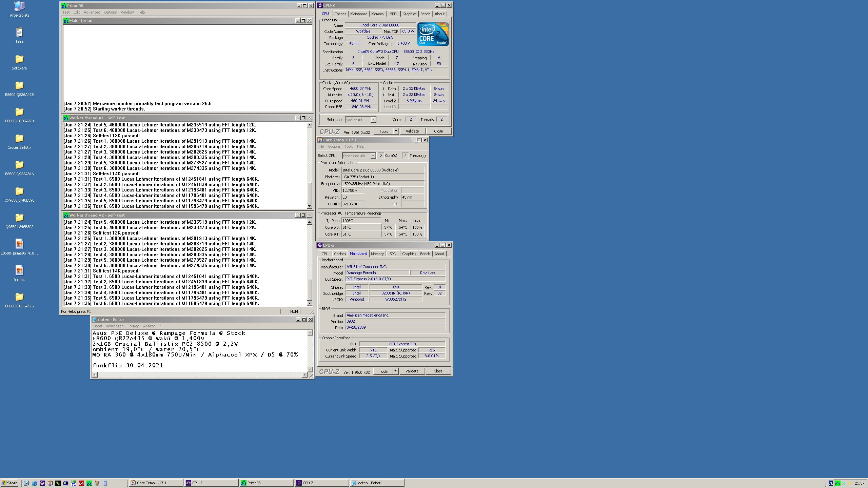Launch the red 64 icon in quick launch
The height and width of the screenshot is (488, 868).
[x=81, y=483]
